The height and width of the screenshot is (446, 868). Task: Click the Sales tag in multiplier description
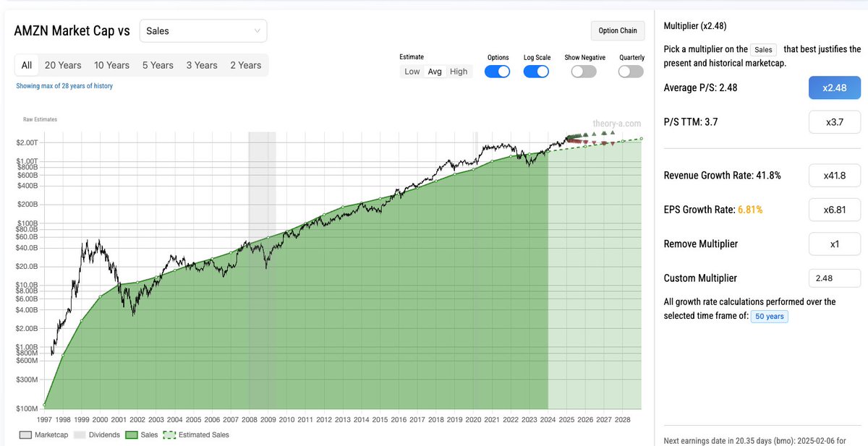pos(763,50)
